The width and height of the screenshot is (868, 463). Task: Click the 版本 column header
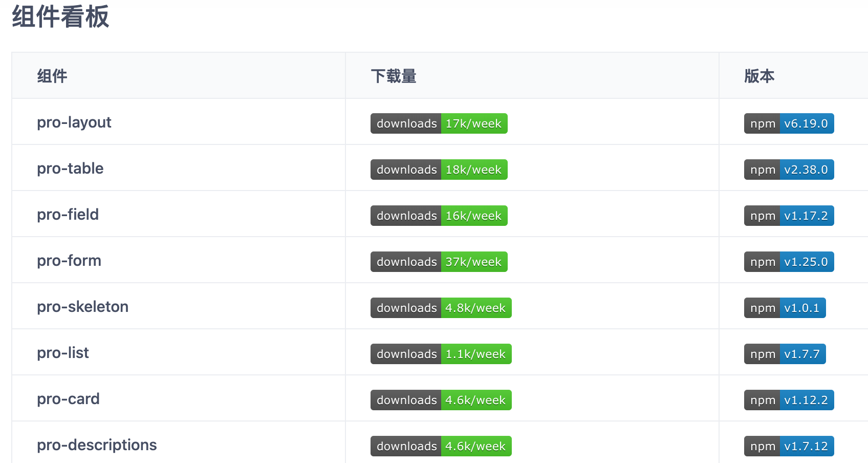click(759, 76)
